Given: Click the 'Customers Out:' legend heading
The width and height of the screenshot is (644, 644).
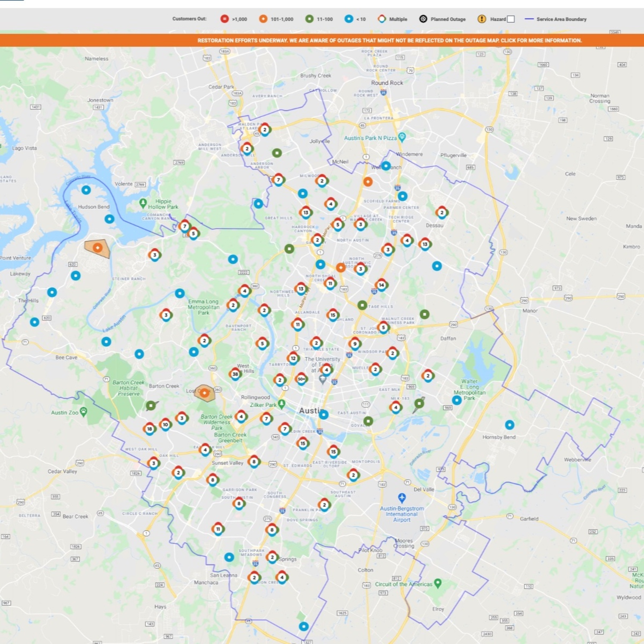Looking at the screenshot, I should pos(189,19).
